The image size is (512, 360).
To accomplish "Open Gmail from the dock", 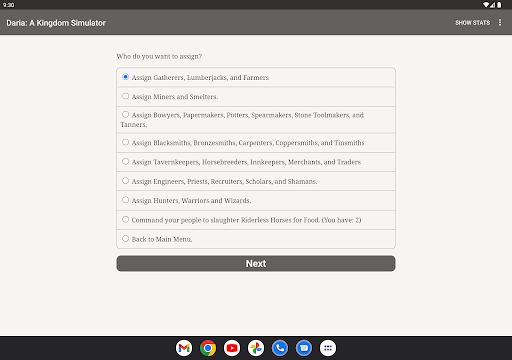I will (184, 348).
